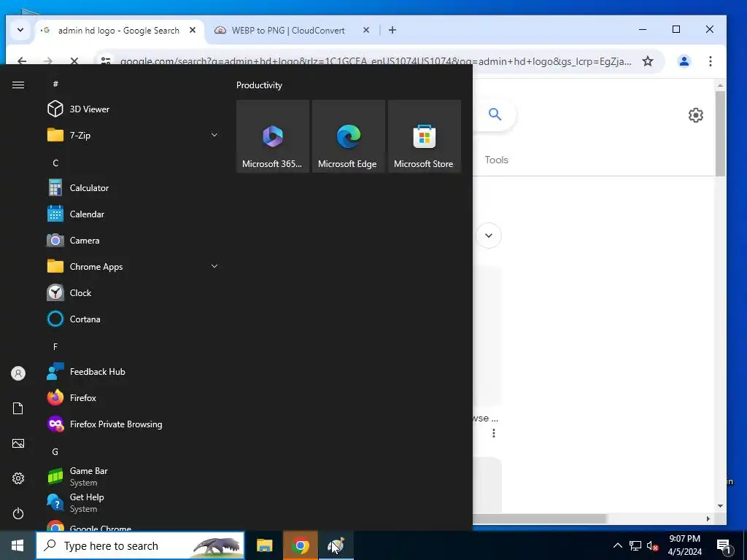Launch Cortana from the app list
The height and width of the screenshot is (560, 747).
(x=133, y=319)
